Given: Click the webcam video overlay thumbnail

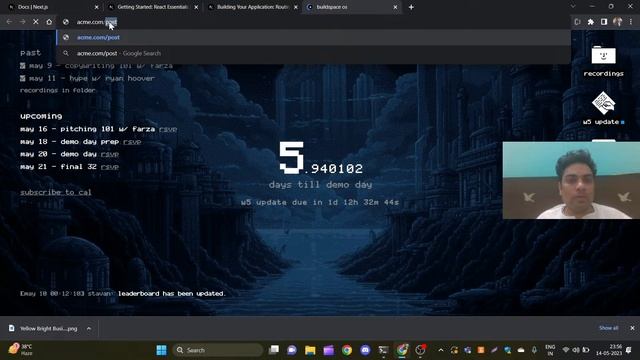Looking at the screenshot, I should pos(571,180).
